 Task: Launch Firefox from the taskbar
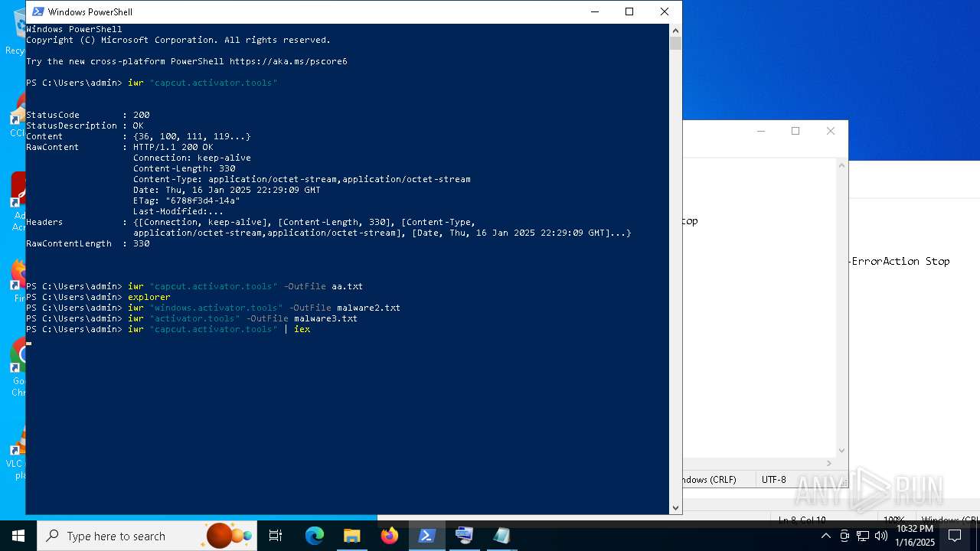(389, 536)
